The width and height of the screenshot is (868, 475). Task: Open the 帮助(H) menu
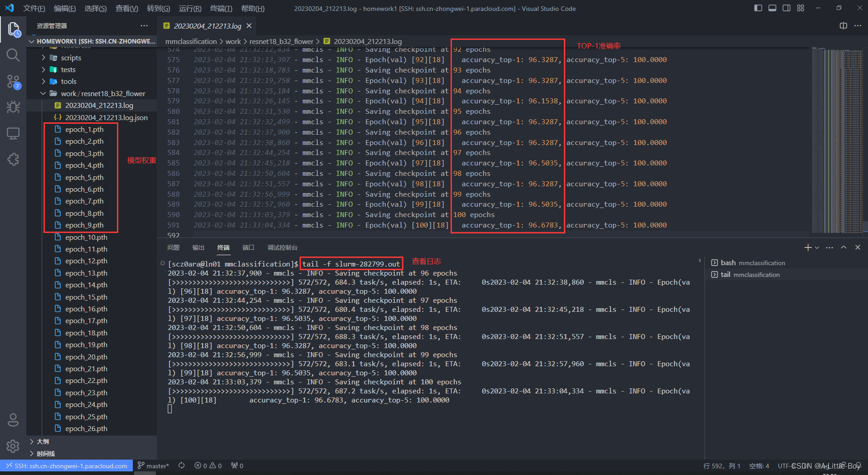click(x=252, y=9)
